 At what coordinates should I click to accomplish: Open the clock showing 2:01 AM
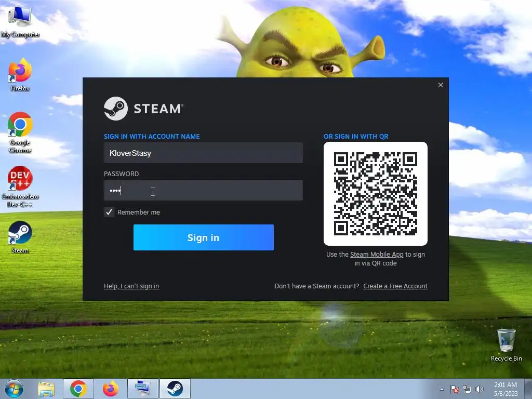coord(506,389)
